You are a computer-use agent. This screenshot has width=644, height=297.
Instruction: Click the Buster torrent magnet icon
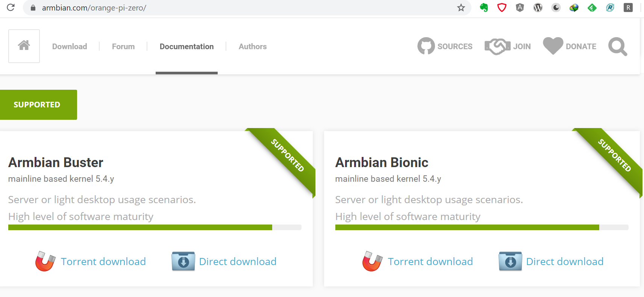(x=45, y=261)
